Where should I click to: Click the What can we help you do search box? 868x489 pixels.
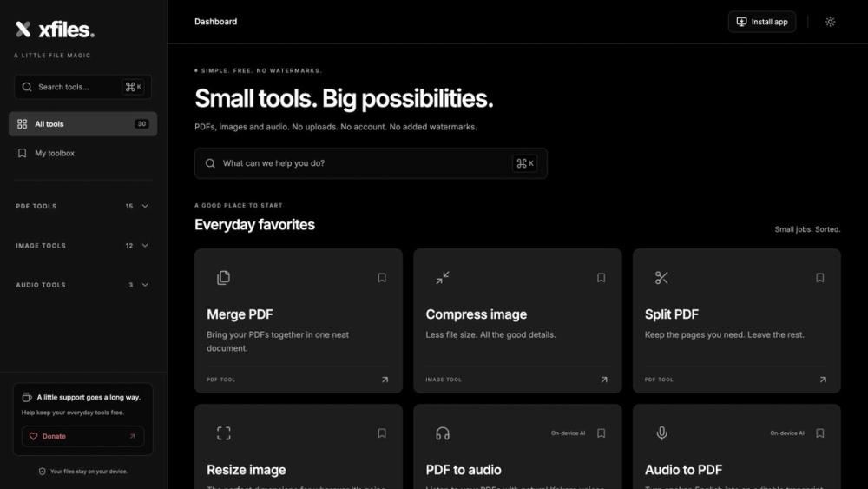tap(371, 163)
